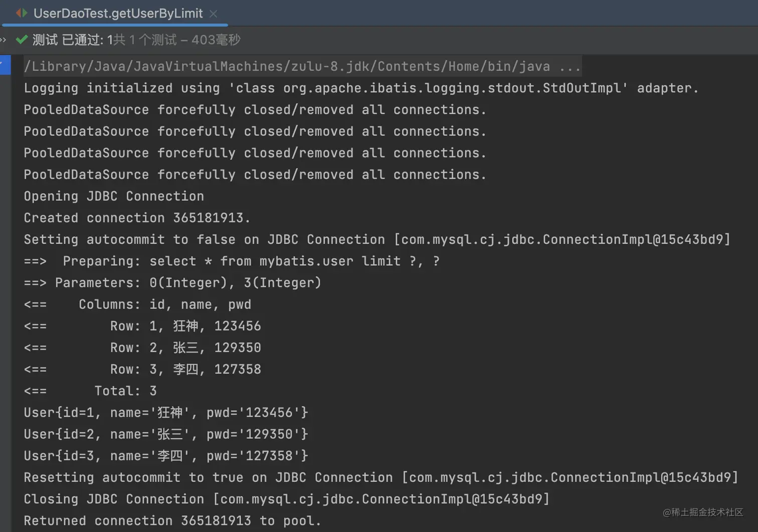Click the test run icon on the tab

[x=22, y=13]
